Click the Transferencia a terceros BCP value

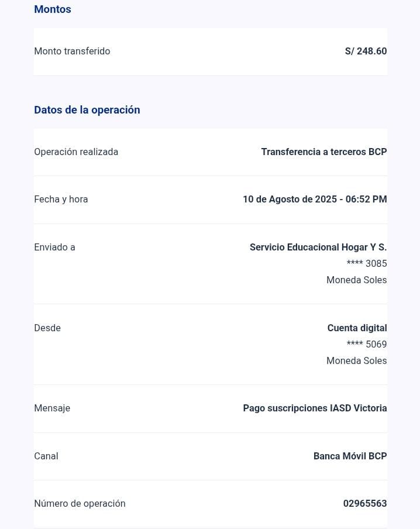pos(323,152)
